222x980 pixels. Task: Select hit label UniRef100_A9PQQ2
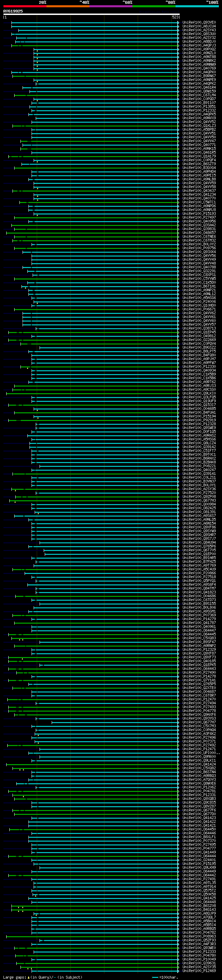click(x=199, y=49)
